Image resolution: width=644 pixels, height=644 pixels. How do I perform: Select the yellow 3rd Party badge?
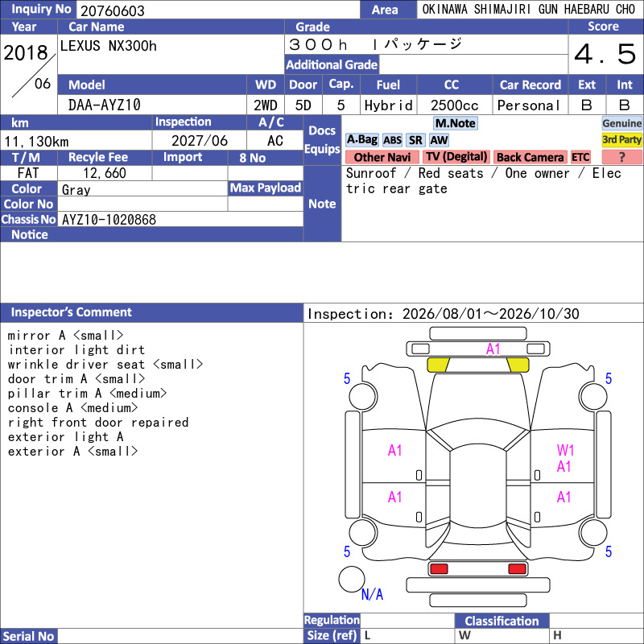coord(621,140)
